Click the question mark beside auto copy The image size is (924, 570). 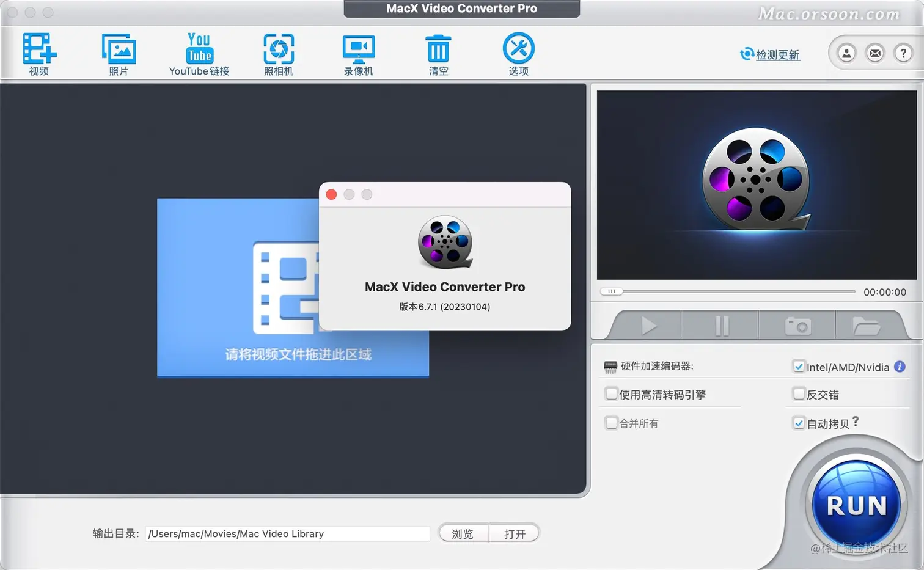(856, 422)
